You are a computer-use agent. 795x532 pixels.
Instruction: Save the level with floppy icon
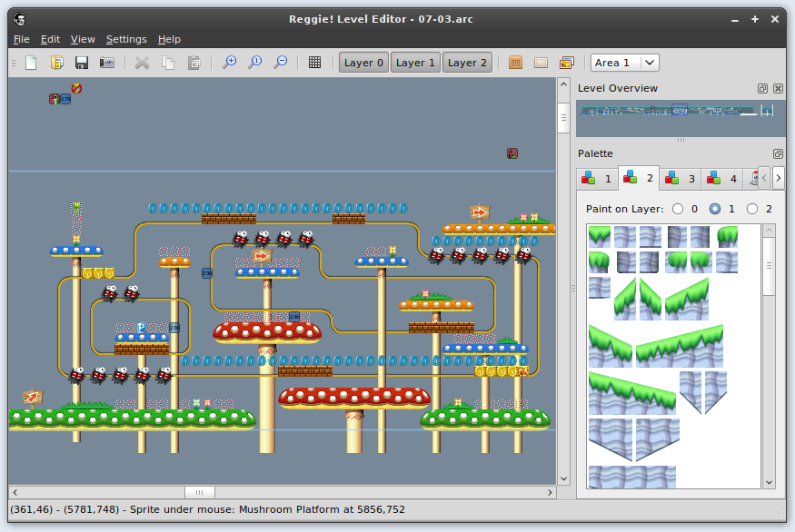tap(82, 63)
